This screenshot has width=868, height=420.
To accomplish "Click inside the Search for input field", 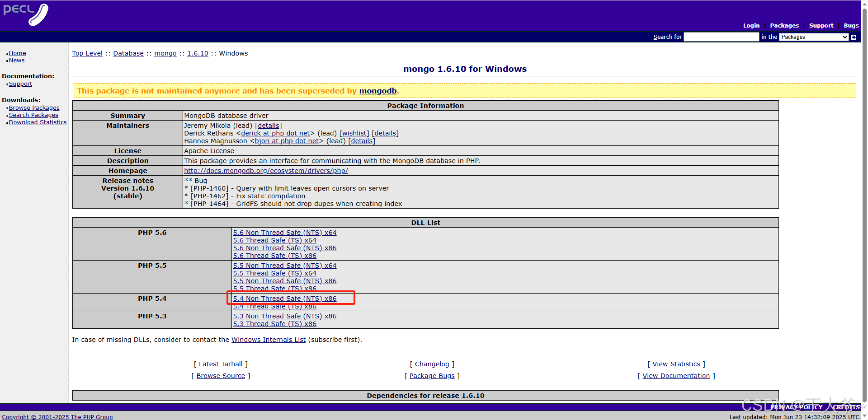I will tap(721, 37).
